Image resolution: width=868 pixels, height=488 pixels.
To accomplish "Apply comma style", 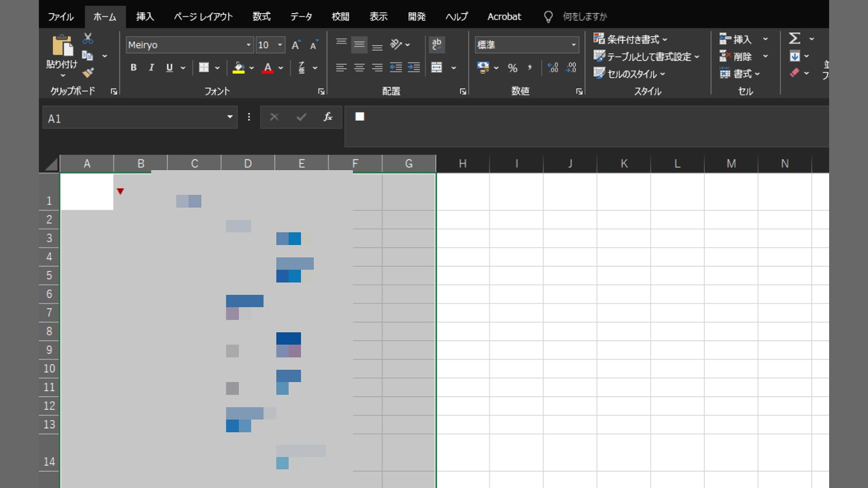I will pos(530,68).
